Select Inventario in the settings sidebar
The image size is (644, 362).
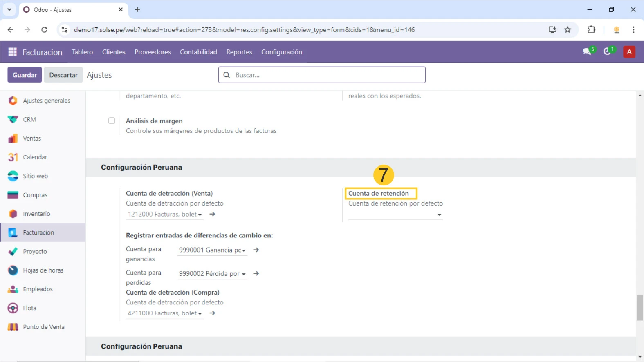(x=36, y=214)
